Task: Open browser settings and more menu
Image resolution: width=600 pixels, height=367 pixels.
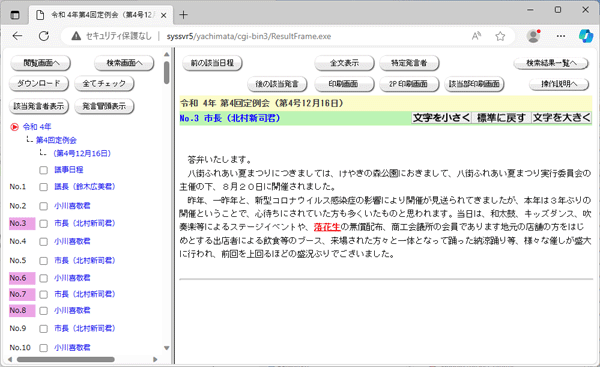Action: click(561, 36)
